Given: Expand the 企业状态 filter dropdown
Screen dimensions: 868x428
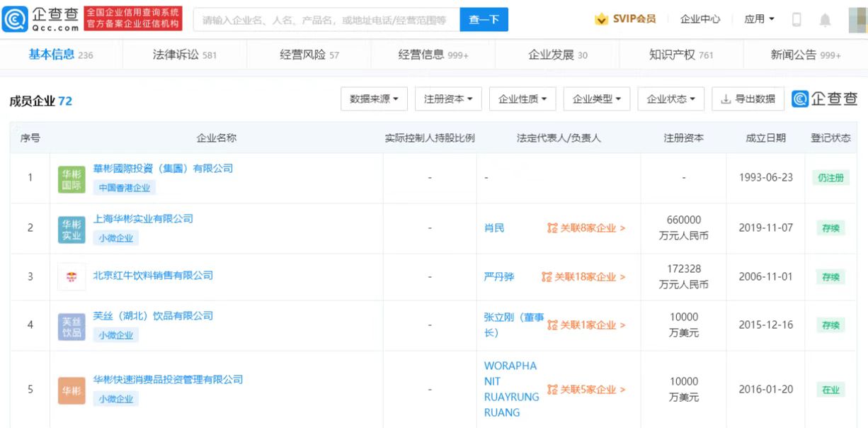Looking at the screenshot, I should [x=671, y=99].
